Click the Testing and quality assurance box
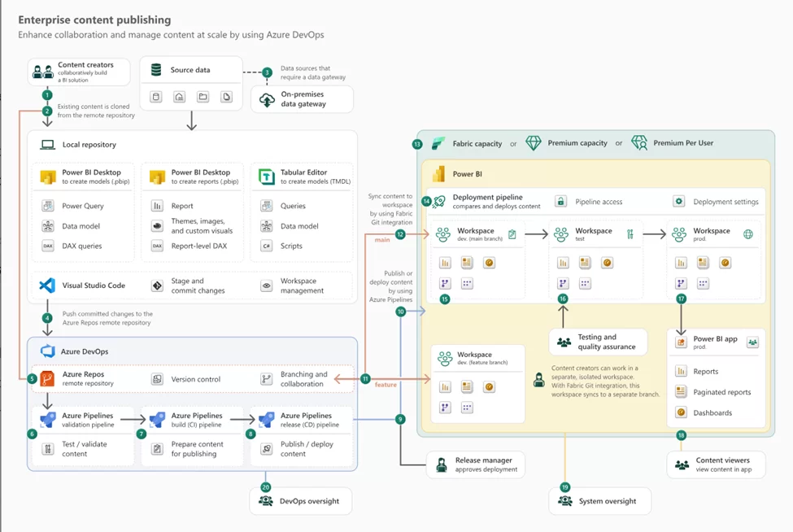Screen dimensions: 793x532 (598, 342)
